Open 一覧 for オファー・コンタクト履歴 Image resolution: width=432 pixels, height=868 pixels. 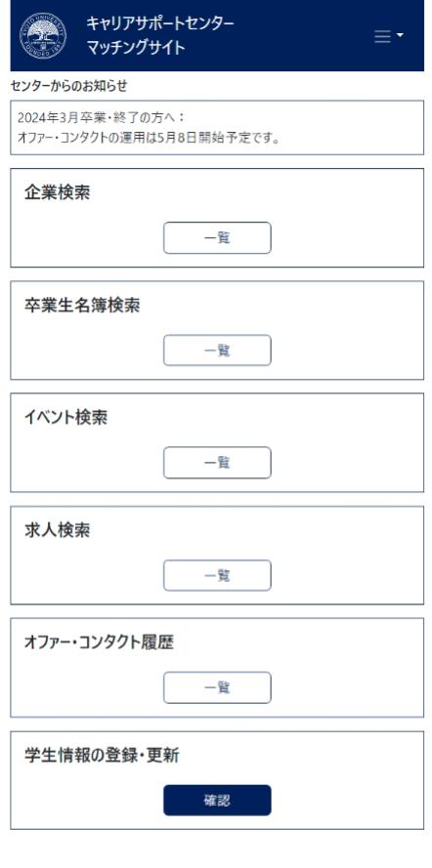pos(217,687)
